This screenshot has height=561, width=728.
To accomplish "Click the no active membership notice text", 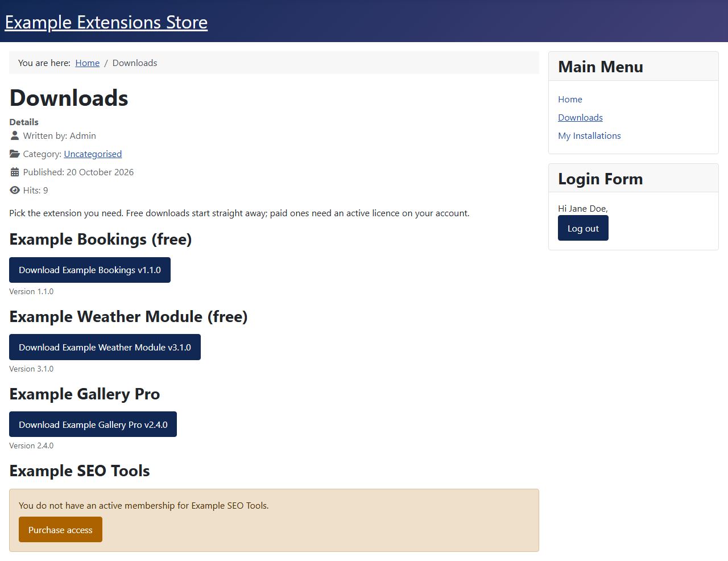I will [144, 505].
